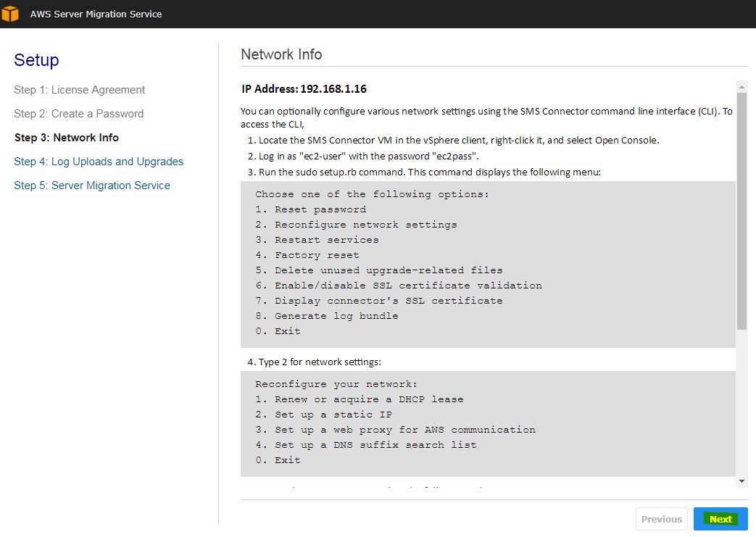The width and height of the screenshot is (756, 537).
Task: Click the scrollbar down arrow
Action: [x=742, y=480]
